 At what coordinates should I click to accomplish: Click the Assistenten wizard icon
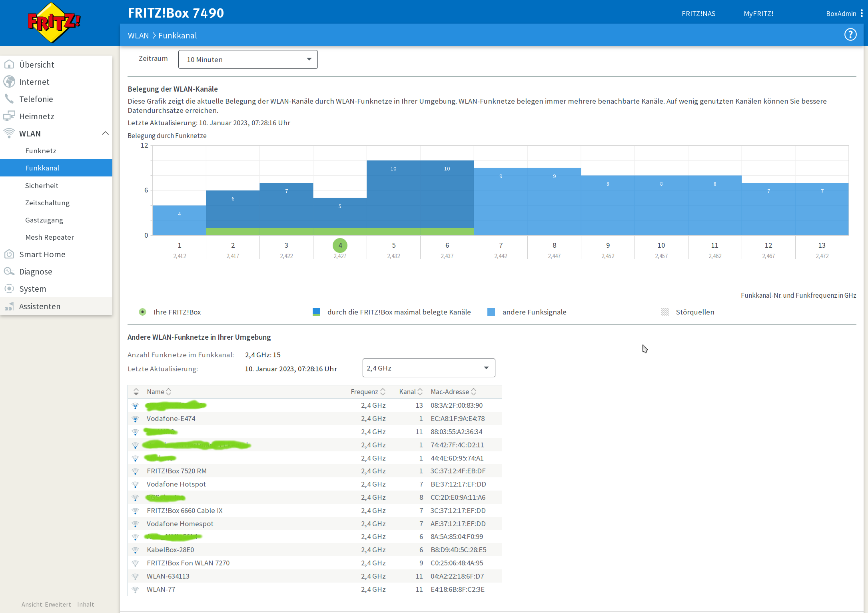(9, 306)
